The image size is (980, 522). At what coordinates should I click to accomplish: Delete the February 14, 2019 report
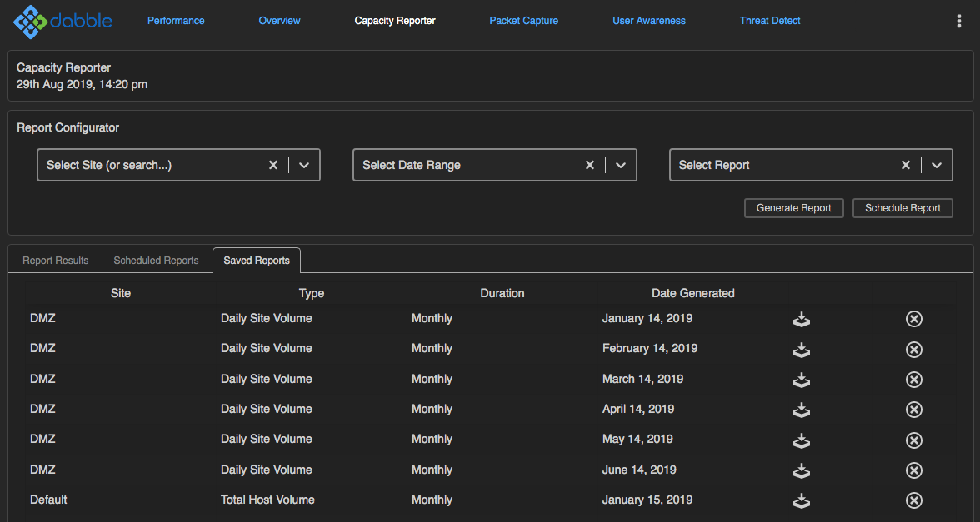pyautogui.click(x=913, y=349)
